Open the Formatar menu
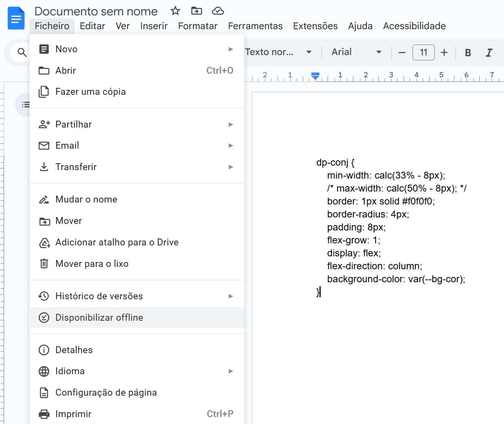 click(x=198, y=26)
